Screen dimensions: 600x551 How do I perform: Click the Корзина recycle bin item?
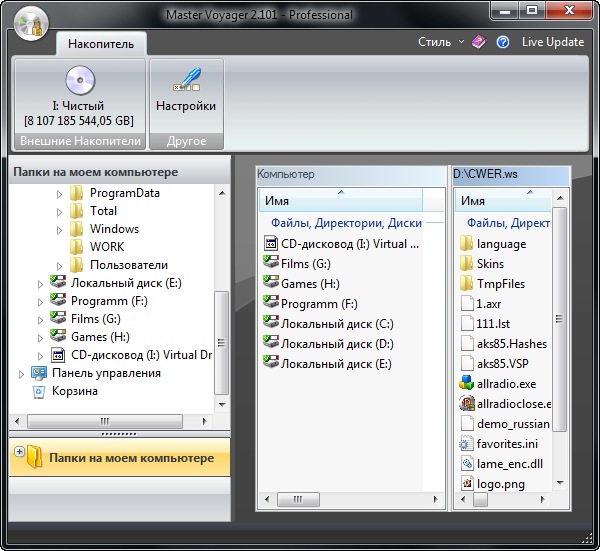click(74, 391)
